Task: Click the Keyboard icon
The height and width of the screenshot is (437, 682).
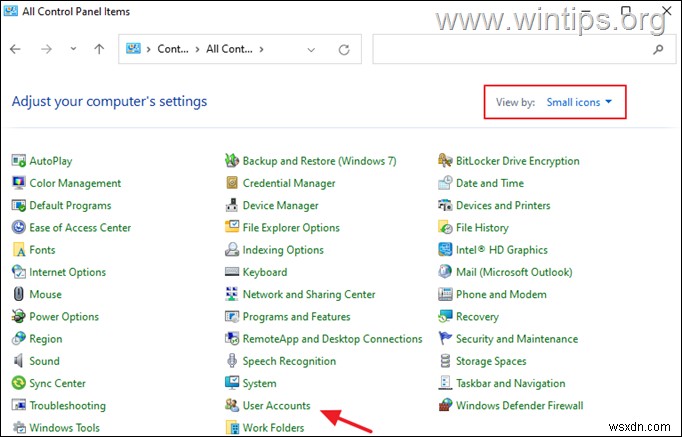Action: (x=232, y=272)
